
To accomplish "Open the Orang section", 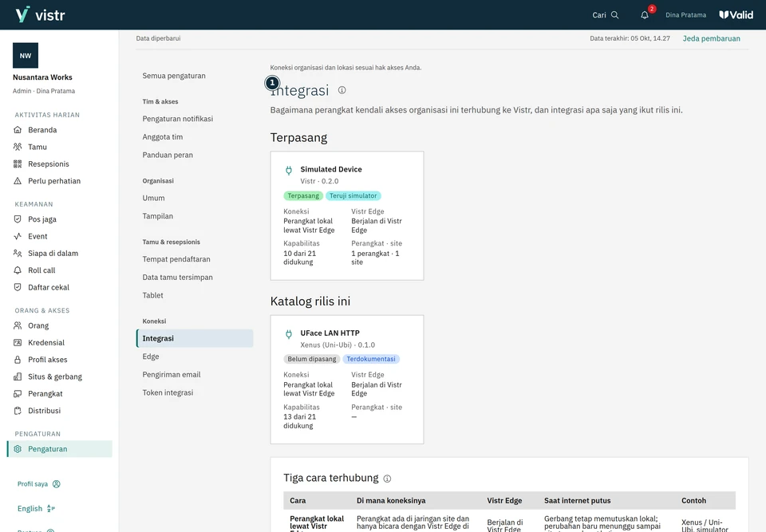I will point(38,326).
